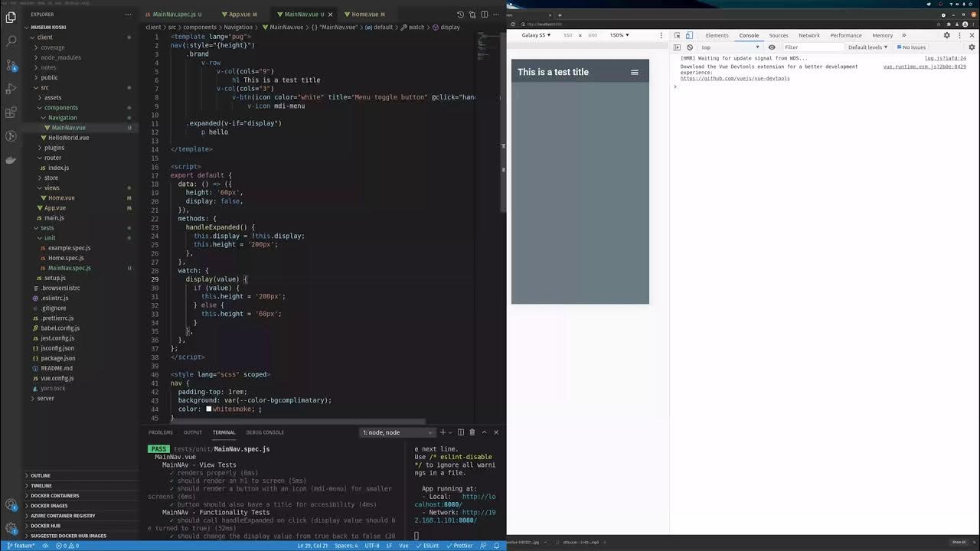Switch to the MainNav.spec.js editor tab
Viewport: 980px width, 551px height.
pos(176,14)
